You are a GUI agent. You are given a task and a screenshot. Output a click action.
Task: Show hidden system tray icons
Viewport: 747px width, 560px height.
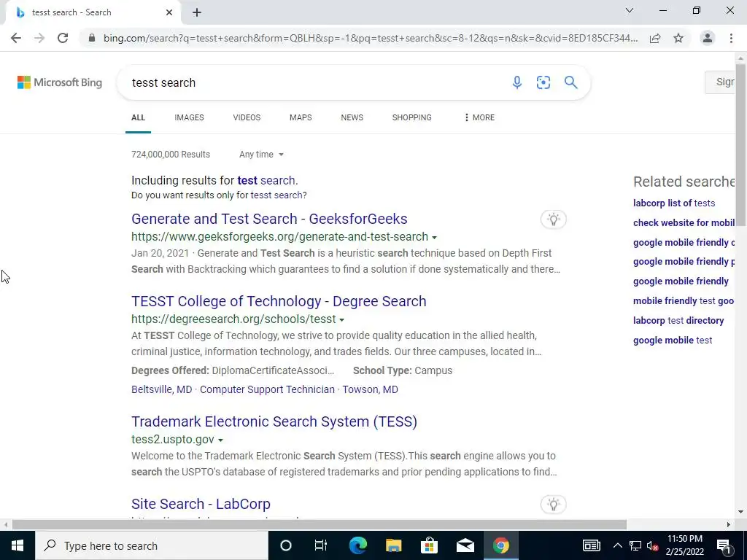[617, 545]
